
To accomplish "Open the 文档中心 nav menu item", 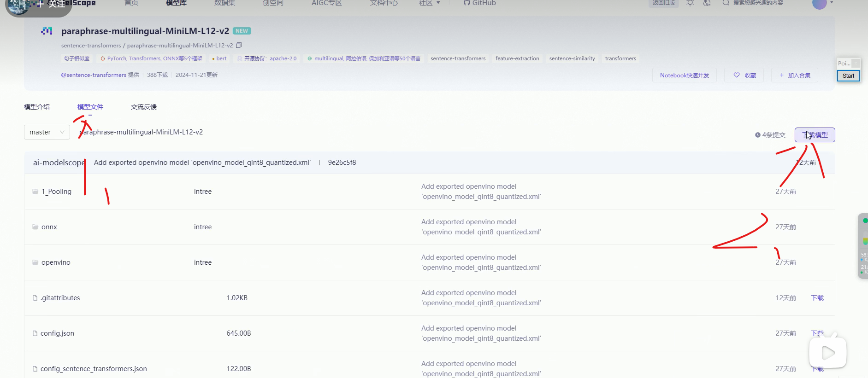I will tap(384, 3).
